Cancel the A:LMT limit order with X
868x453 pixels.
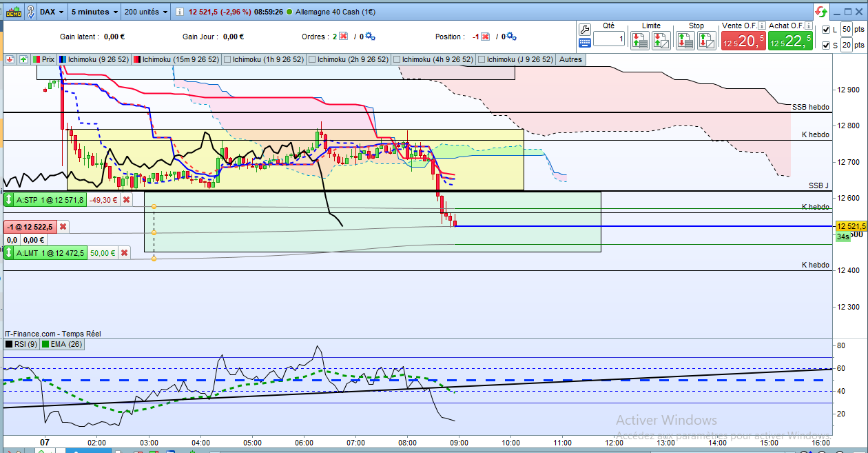coord(124,253)
